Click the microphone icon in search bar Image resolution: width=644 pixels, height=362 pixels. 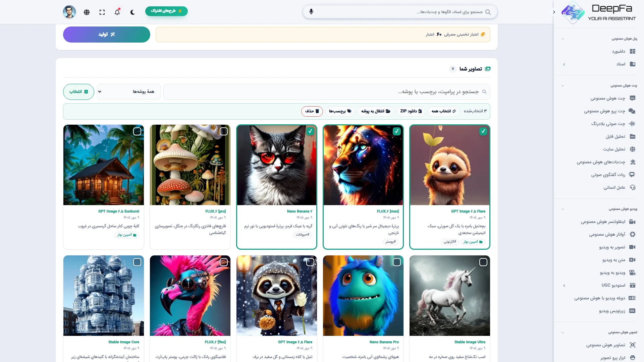coord(311,12)
